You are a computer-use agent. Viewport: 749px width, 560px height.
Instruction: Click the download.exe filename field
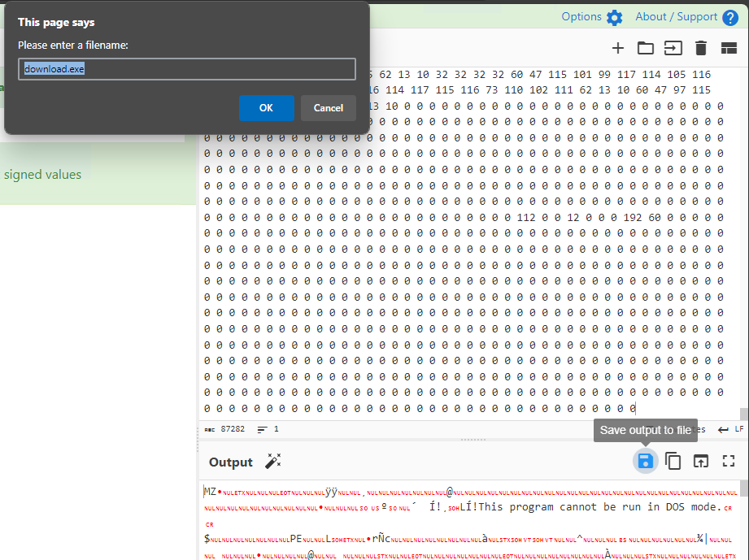click(187, 69)
